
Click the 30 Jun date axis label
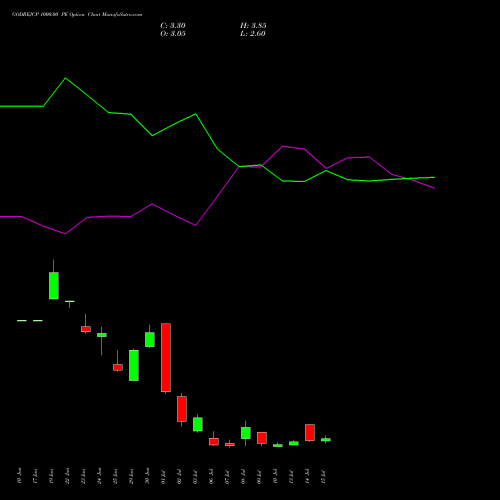point(147,476)
